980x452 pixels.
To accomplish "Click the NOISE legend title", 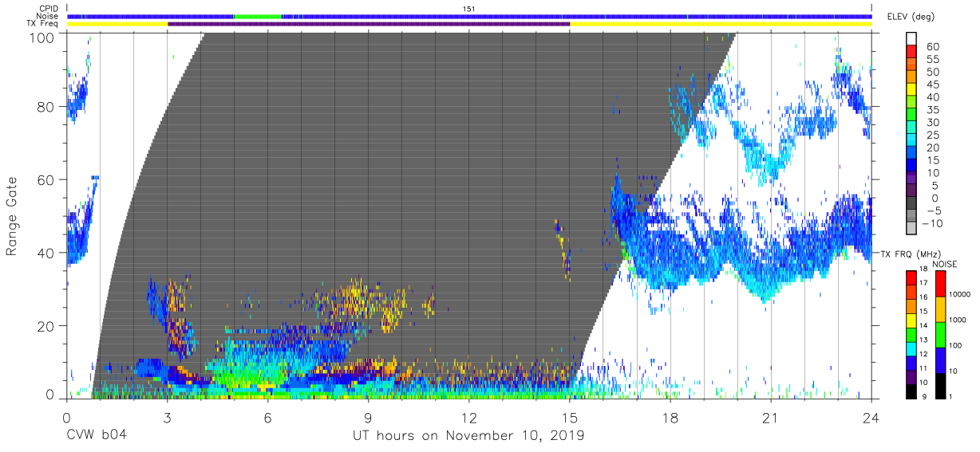I will pos(945,264).
